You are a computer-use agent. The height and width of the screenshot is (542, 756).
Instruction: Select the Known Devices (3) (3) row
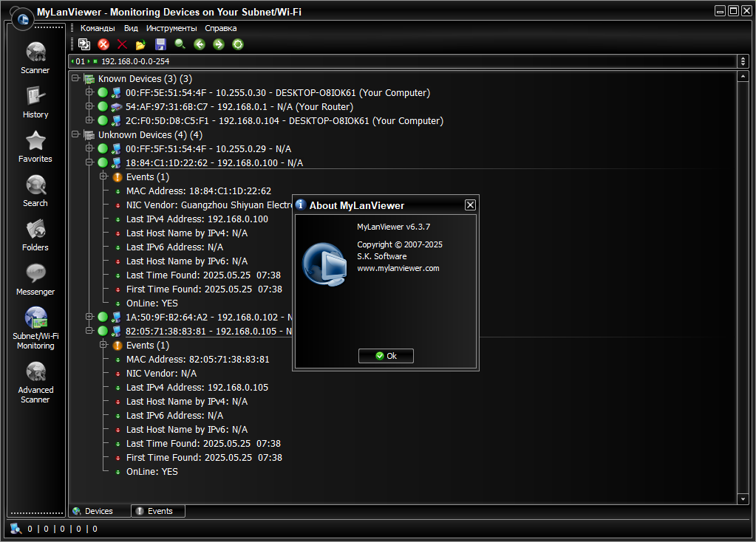click(x=145, y=78)
